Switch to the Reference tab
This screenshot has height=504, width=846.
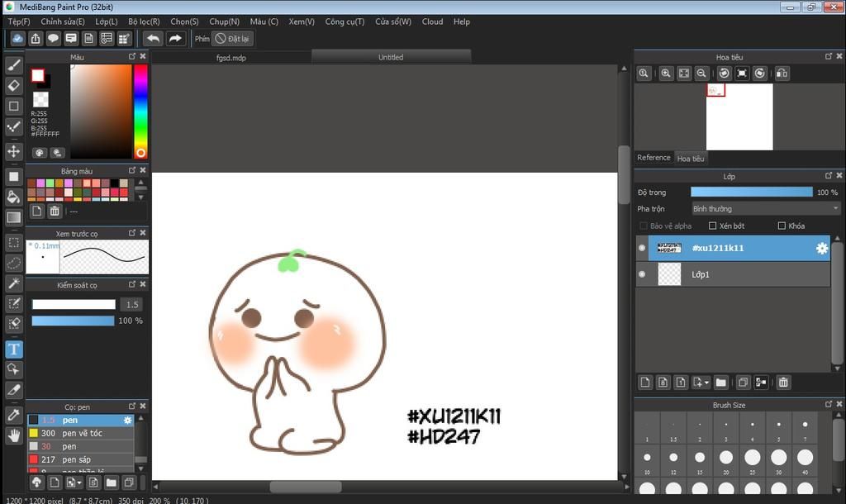click(x=654, y=158)
